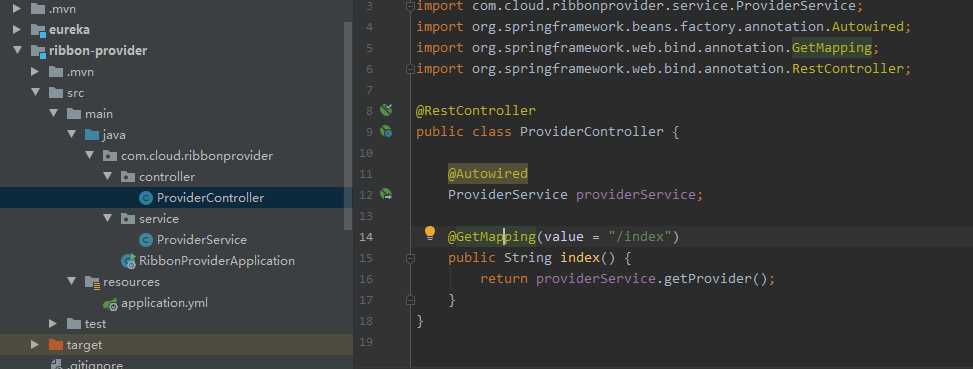Click the getProvider() method call
Viewport: 973px width, 369px height.
tap(715, 278)
